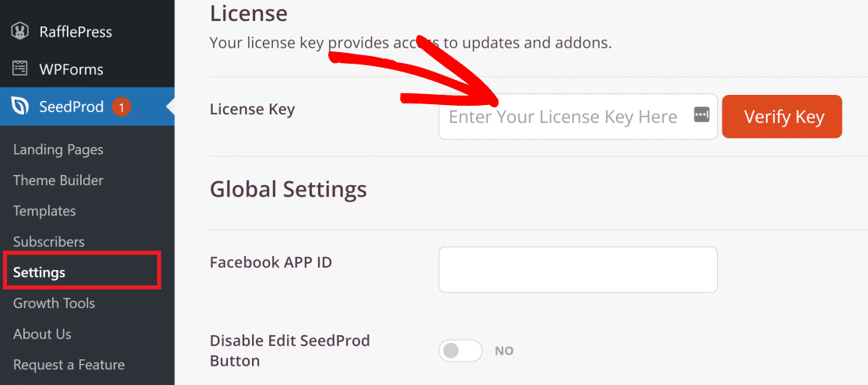Open Theme Builder submenu item
Image resolution: width=868 pixels, height=385 pixels.
pyautogui.click(x=58, y=180)
